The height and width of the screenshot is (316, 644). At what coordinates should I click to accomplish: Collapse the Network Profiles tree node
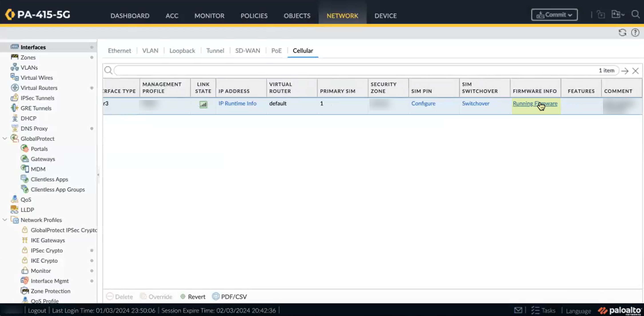click(4, 220)
